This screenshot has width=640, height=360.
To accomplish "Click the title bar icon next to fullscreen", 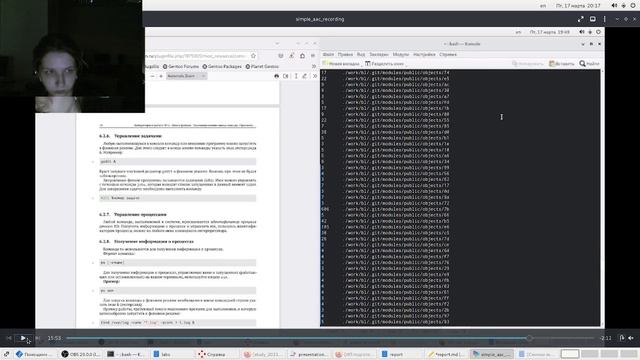I will click(x=593, y=19).
